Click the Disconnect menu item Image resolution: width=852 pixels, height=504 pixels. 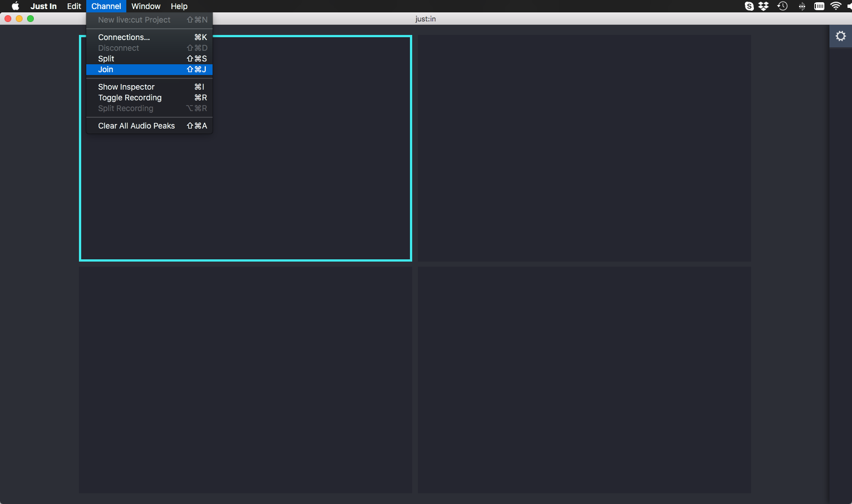[149, 48]
